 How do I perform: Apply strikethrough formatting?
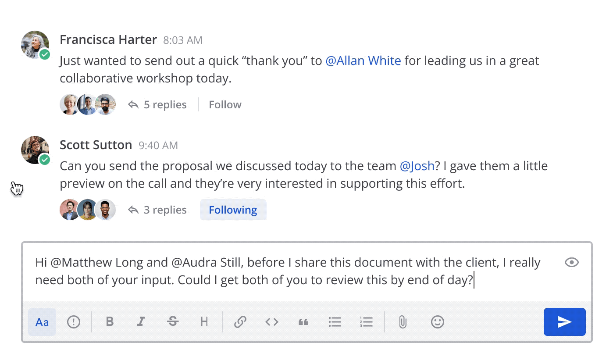(x=173, y=322)
